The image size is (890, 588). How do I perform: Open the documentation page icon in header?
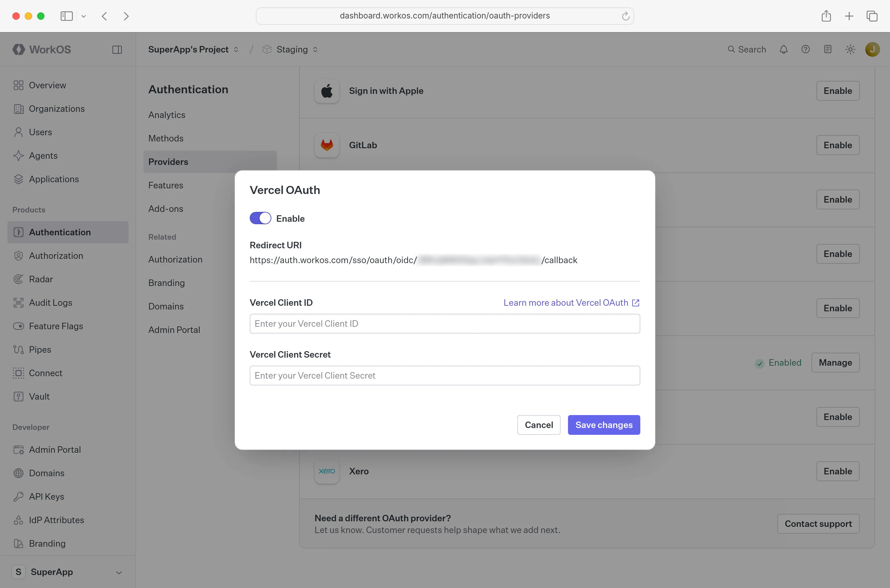(x=828, y=49)
